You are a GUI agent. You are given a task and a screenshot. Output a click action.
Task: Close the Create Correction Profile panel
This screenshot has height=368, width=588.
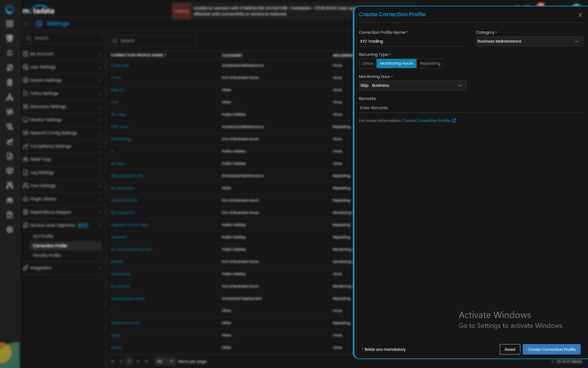[x=580, y=15]
